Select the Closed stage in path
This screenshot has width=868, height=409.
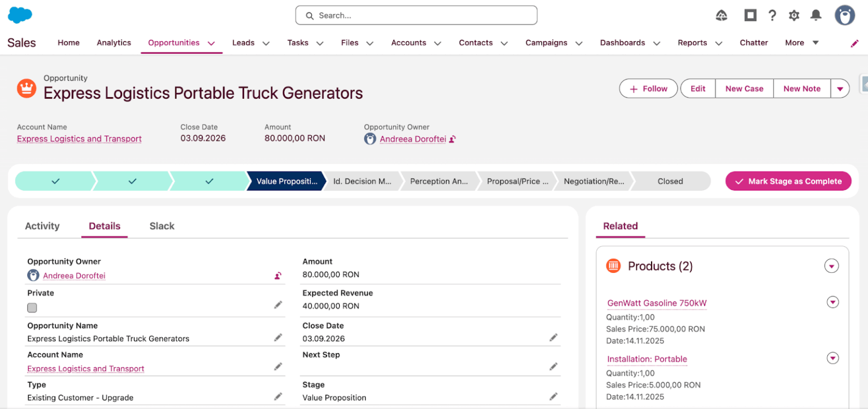(x=670, y=181)
